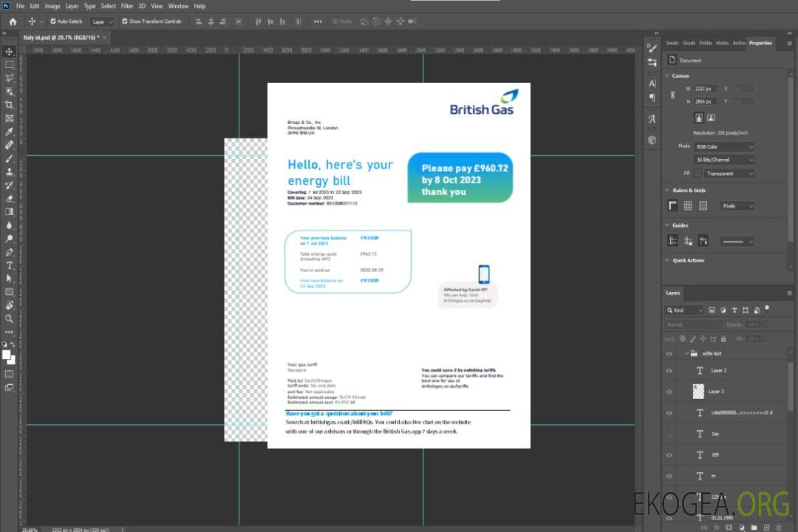Open the Image menu
The width and height of the screenshot is (798, 532).
[x=52, y=6]
